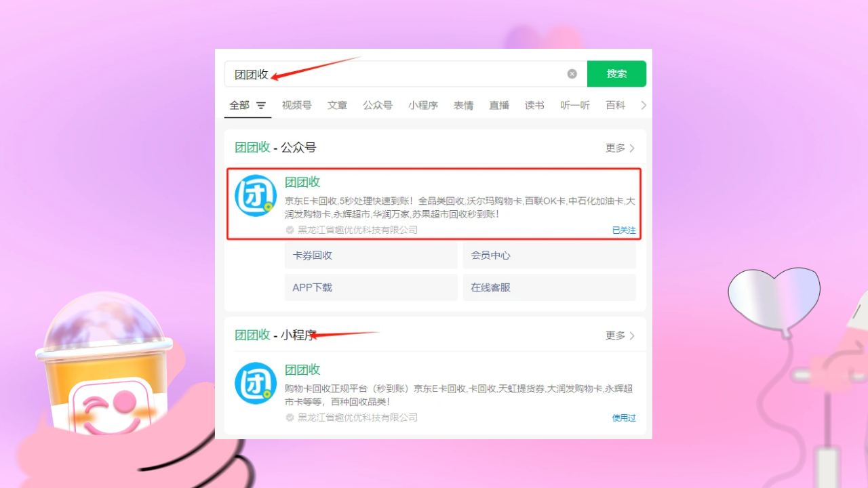Switch to the 小程序 tab
The width and height of the screenshot is (868, 488).
click(423, 105)
